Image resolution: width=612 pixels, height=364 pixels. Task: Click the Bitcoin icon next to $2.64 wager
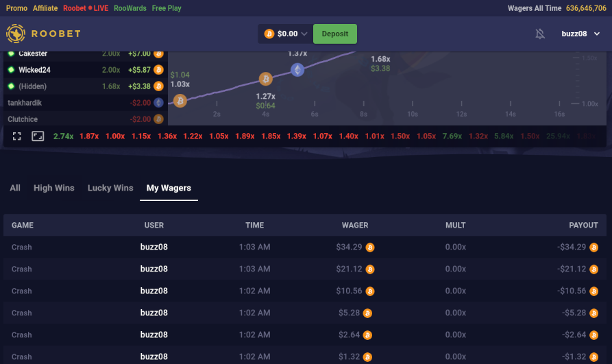pos(367,335)
